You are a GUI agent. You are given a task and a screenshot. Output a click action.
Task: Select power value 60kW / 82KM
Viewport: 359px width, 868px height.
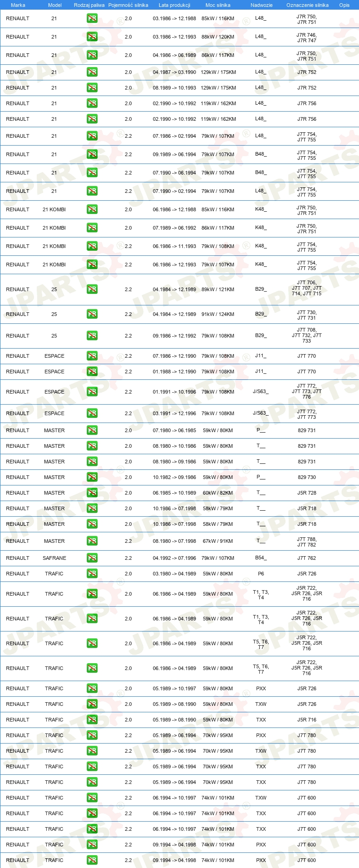pyautogui.click(x=218, y=493)
